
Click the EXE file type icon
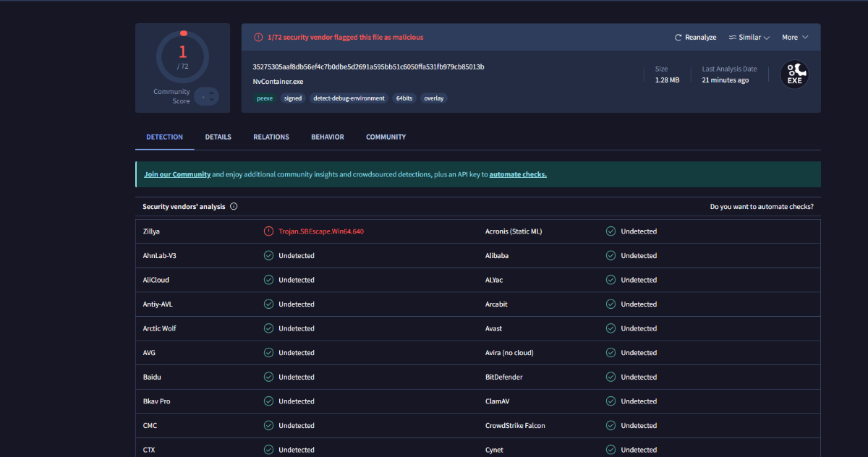(794, 74)
